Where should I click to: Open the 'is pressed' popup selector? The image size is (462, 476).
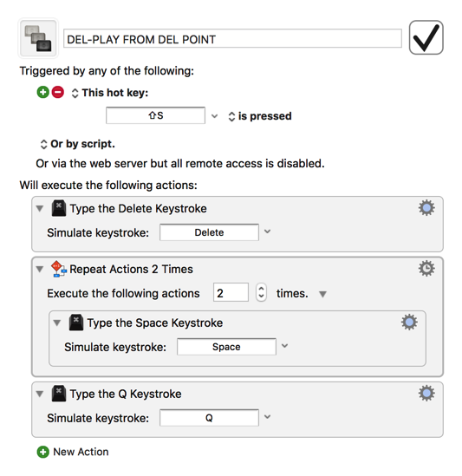coord(260,116)
